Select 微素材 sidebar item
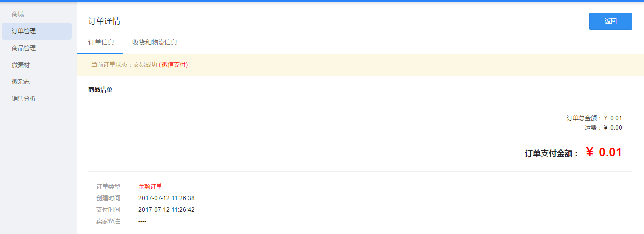The height and width of the screenshot is (234, 644). 21,65
